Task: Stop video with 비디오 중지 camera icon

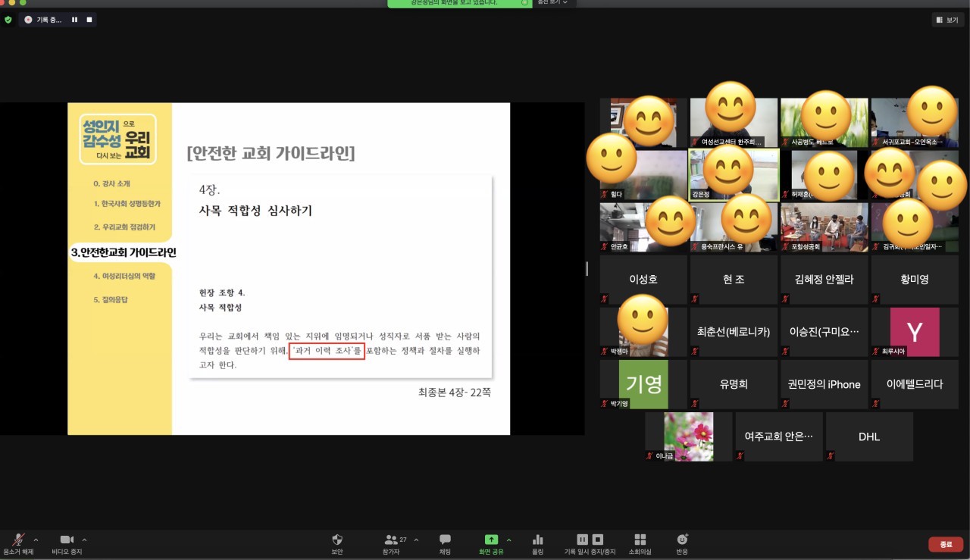Action: (67, 540)
